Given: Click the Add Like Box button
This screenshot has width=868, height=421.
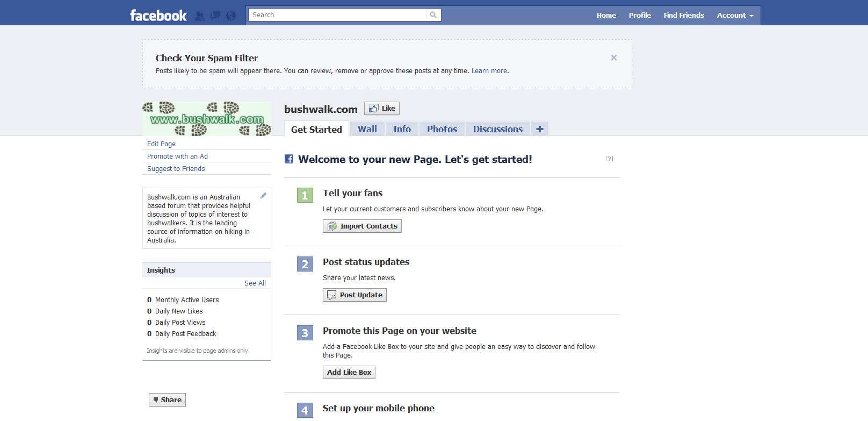Looking at the screenshot, I should [x=349, y=372].
